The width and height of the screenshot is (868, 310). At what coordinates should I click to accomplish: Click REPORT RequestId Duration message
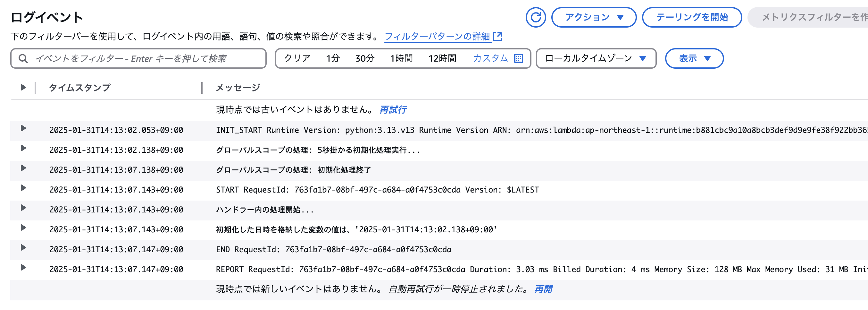(x=542, y=270)
